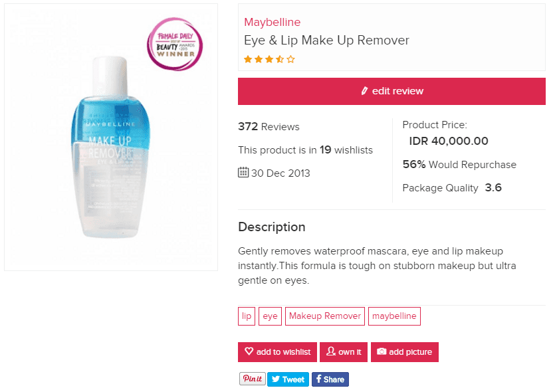Open the 'Makeup Remover' tag

point(324,316)
